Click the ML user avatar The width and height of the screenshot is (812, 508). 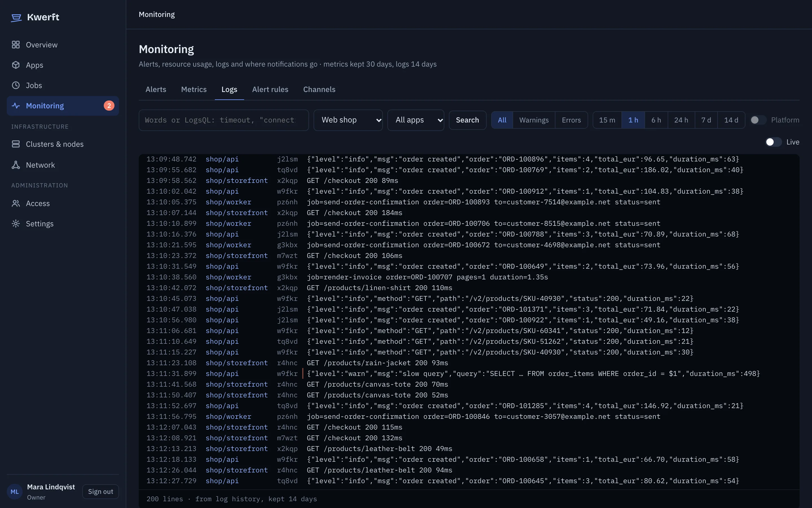(x=15, y=492)
